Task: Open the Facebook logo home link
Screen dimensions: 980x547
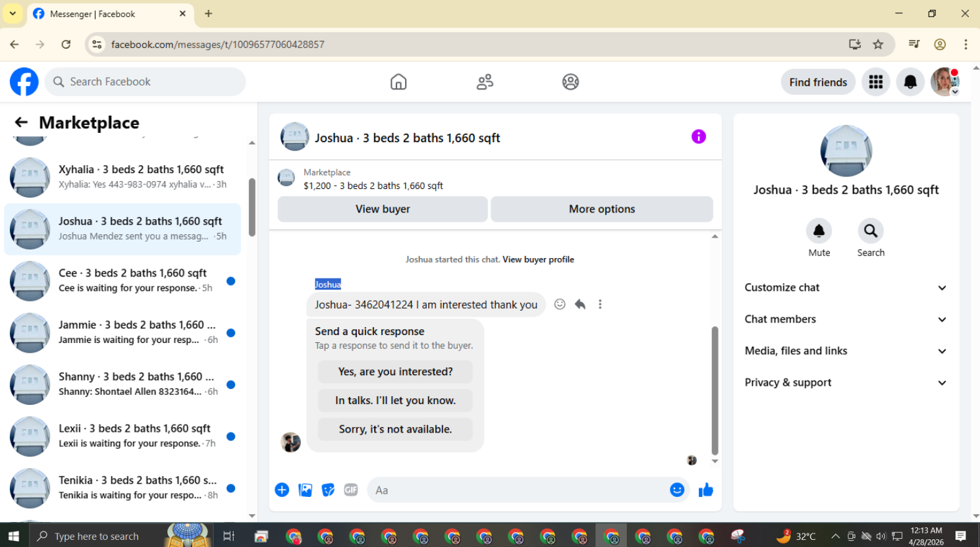Action: pos(24,82)
